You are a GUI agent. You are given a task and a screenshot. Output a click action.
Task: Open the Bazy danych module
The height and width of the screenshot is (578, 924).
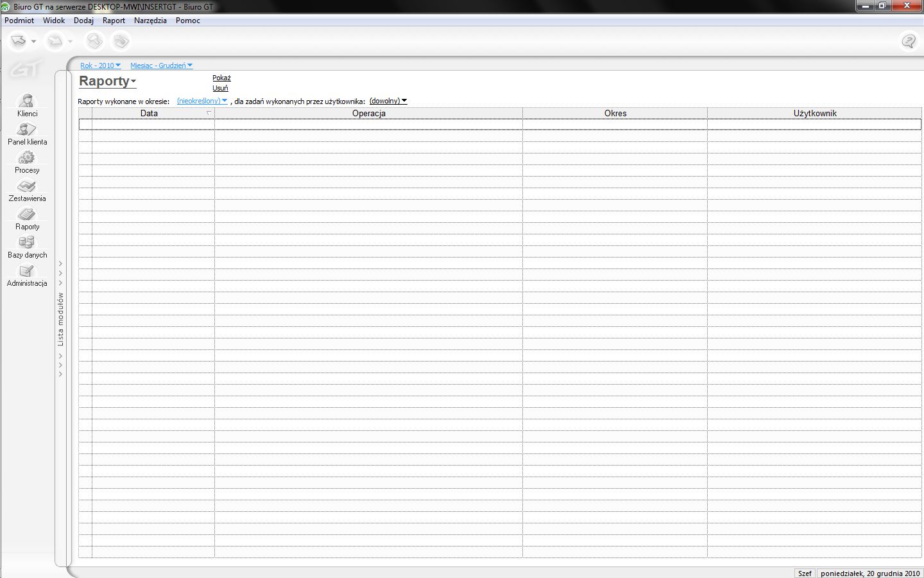tap(27, 247)
